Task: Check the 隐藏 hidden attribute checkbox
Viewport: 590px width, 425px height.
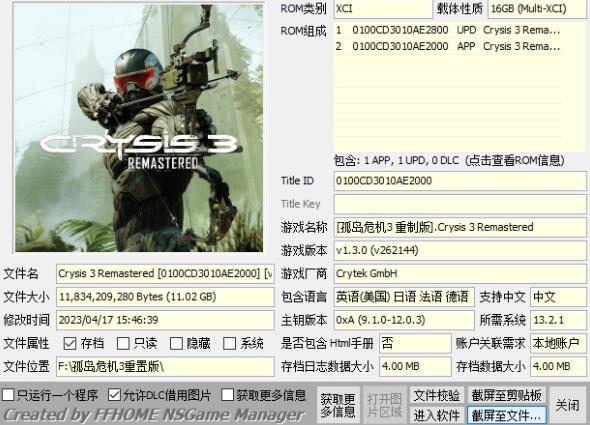Action: click(176, 343)
